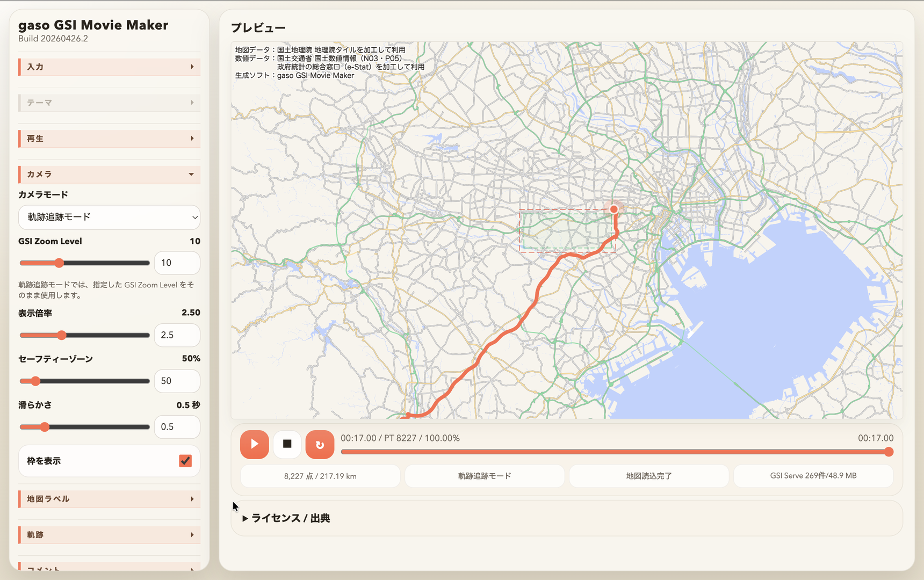The width and height of the screenshot is (924, 580).
Task: Click the orange current position marker on map
Action: (x=613, y=209)
